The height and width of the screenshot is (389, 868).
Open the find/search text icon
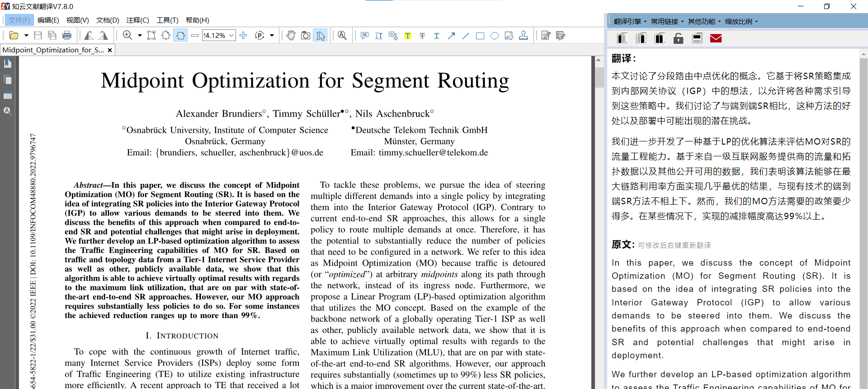(342, 36)
